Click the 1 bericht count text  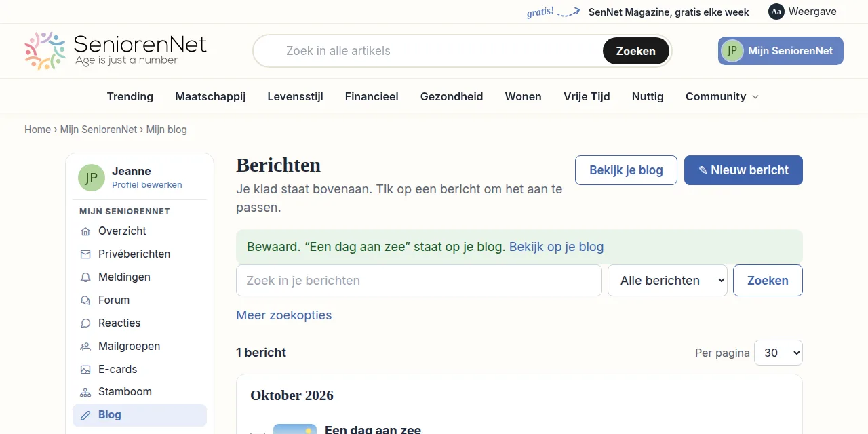click(261, 353)
